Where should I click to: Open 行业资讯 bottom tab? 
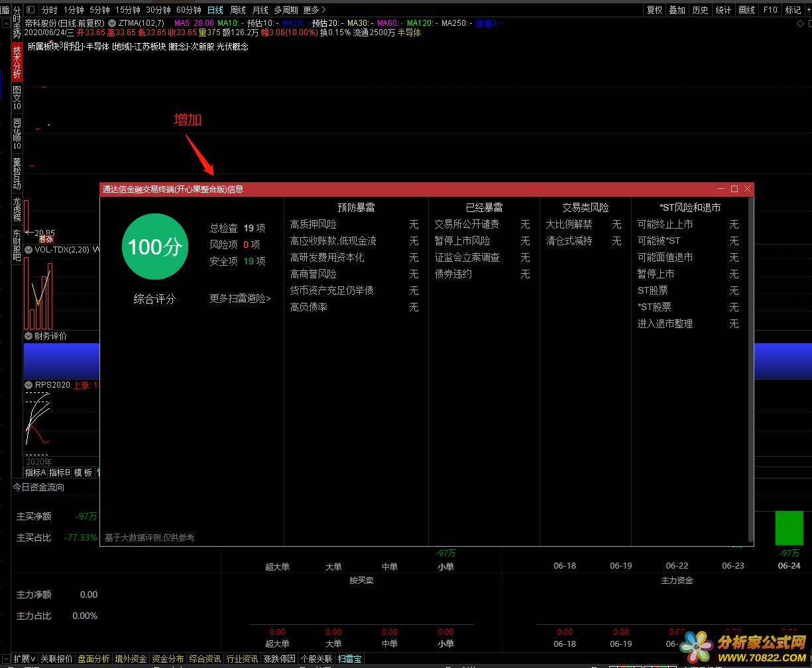point(242,659)
